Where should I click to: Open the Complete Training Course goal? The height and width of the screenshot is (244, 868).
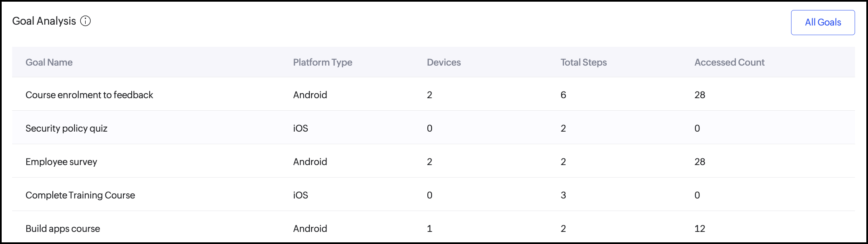tap(80, 195)
